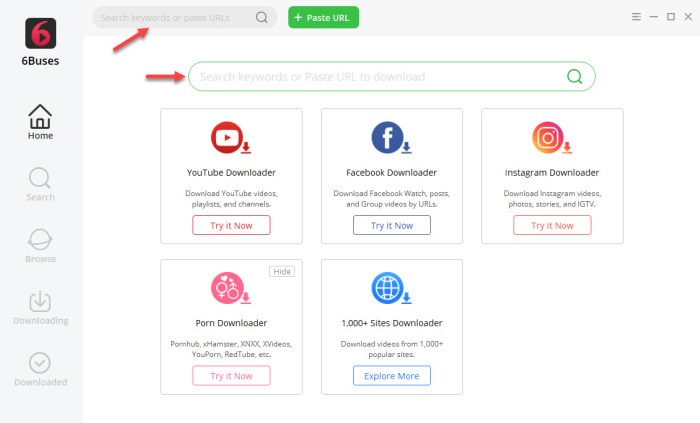Click the 6Buses app logo
The height and width of the screenshot is (423, 700).
click(40, 33)
